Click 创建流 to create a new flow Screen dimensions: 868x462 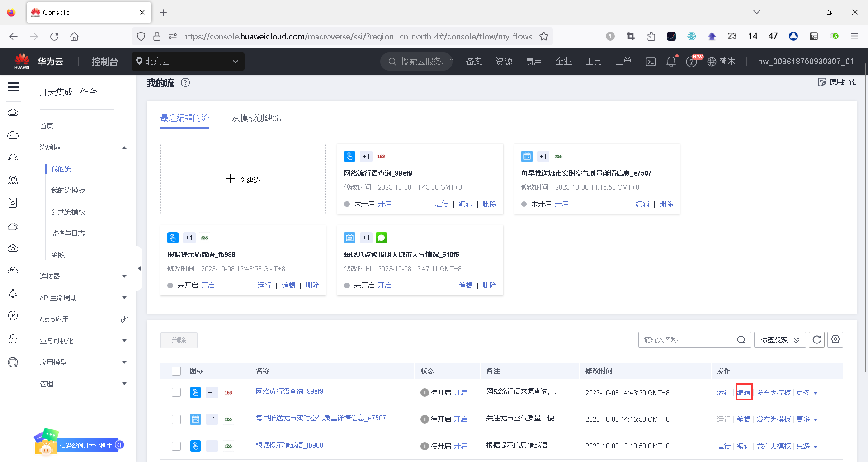click(243, 180)
